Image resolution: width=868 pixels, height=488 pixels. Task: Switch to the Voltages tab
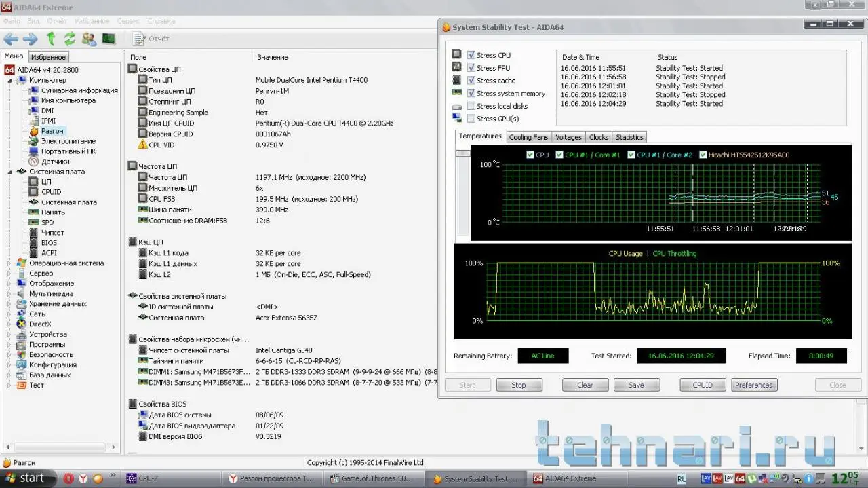pyautogui.click(x=568, y=137)
